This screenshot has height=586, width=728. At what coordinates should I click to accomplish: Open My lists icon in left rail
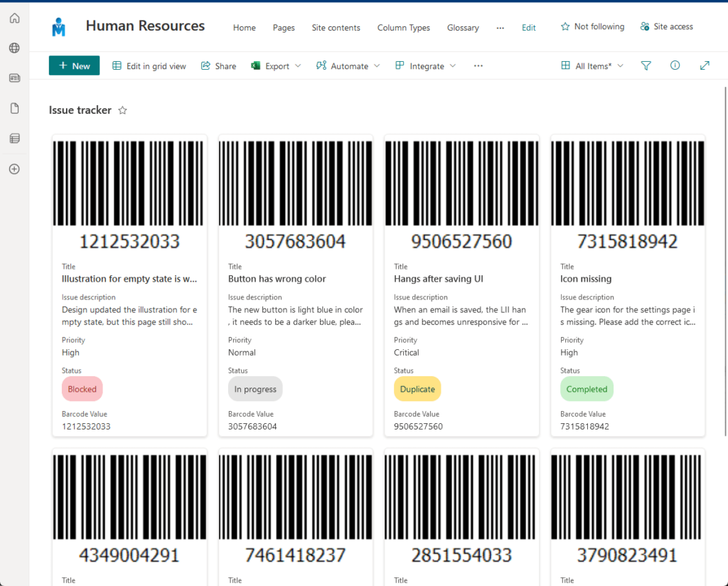[x=14, y=139]
